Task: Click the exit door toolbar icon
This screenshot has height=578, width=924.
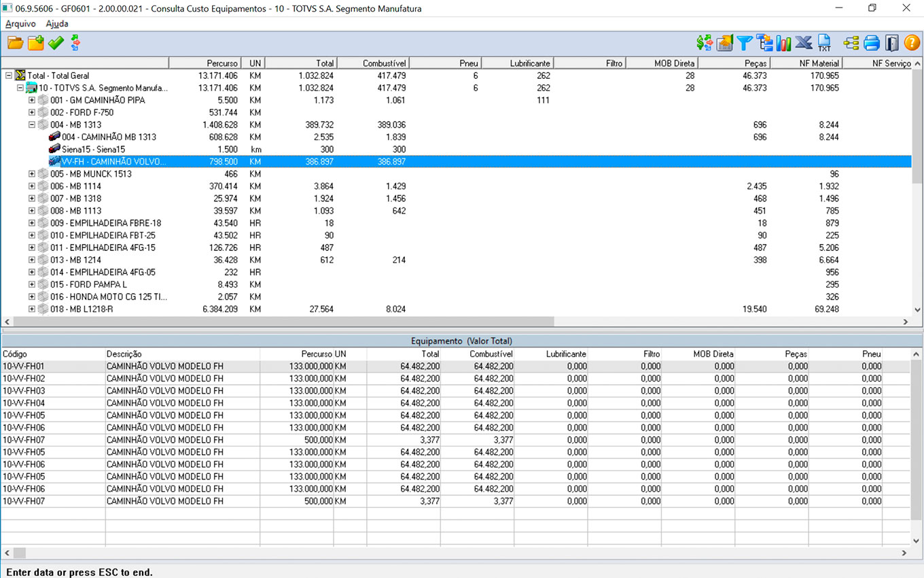Action: [x=891, y=44]
